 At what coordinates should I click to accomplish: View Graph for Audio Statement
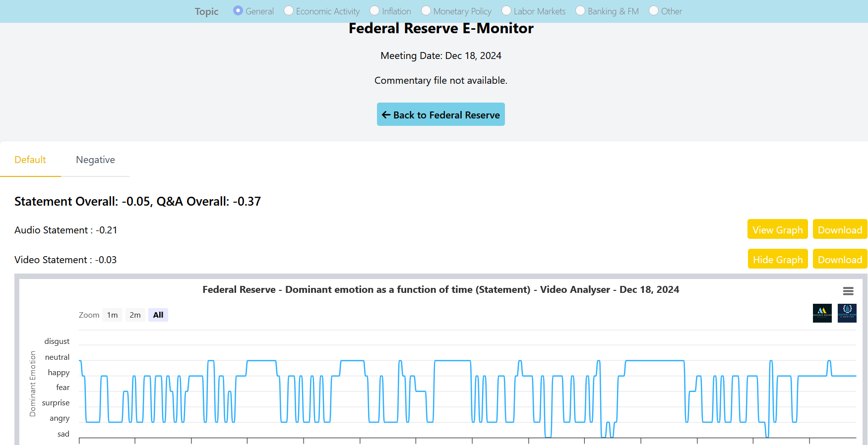(x=777, y=229)
